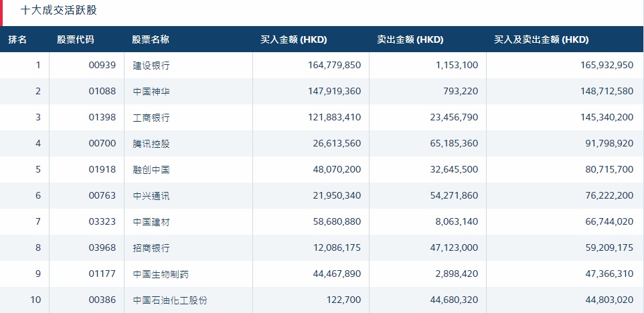This screenshot has height=313, width=644.
Task: Click total amount 76,222,200
Action: click(609, 195)
